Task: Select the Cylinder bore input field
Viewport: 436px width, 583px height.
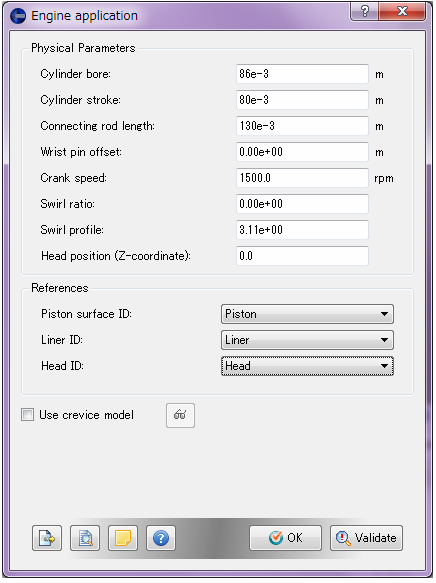Action: [x=302, y=74]
